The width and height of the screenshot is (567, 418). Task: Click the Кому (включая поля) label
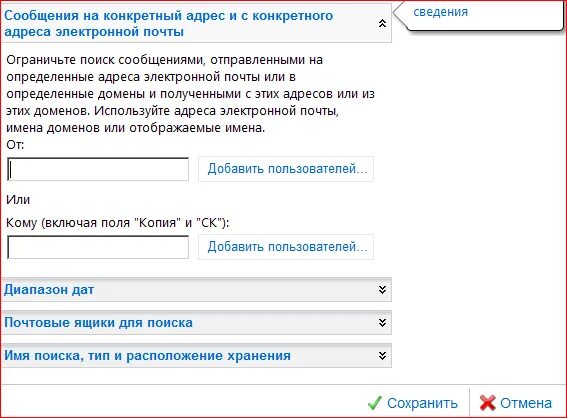point(118,223)
